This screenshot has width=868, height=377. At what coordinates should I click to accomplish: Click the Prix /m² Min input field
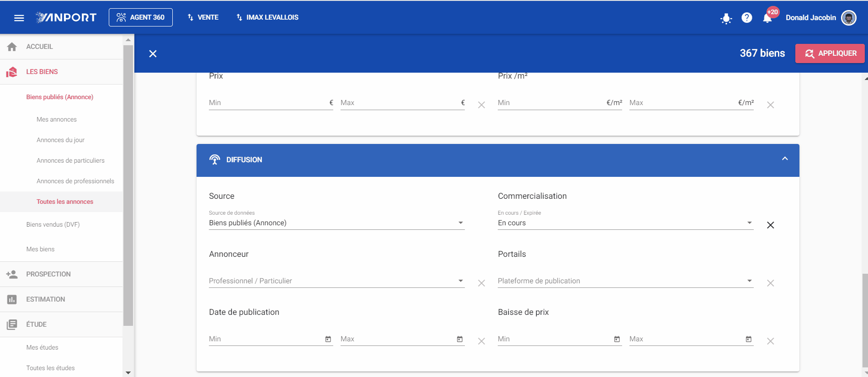(560, 103)
